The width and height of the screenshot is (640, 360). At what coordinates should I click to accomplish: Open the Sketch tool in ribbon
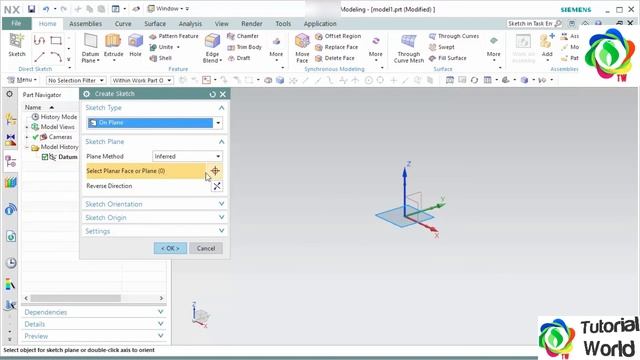17,45
